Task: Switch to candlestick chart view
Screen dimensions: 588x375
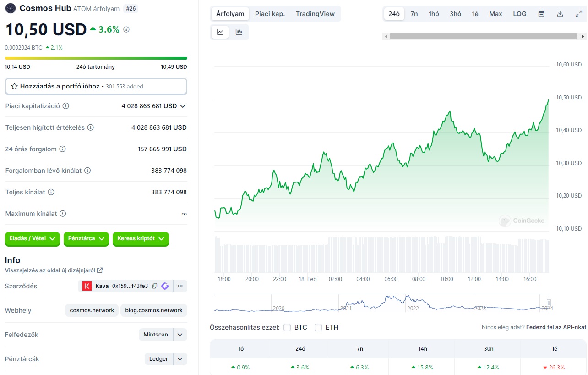Action: tap(239, 32)
